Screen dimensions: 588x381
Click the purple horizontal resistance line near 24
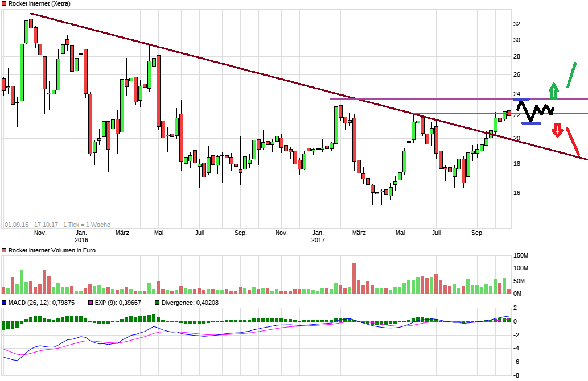click(427, 98)
